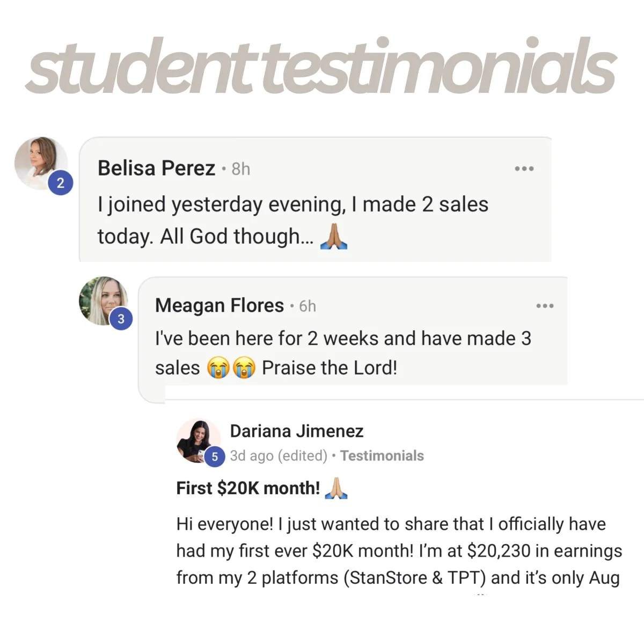Open Belisa Perez's profile via her name

click(156, 169)
